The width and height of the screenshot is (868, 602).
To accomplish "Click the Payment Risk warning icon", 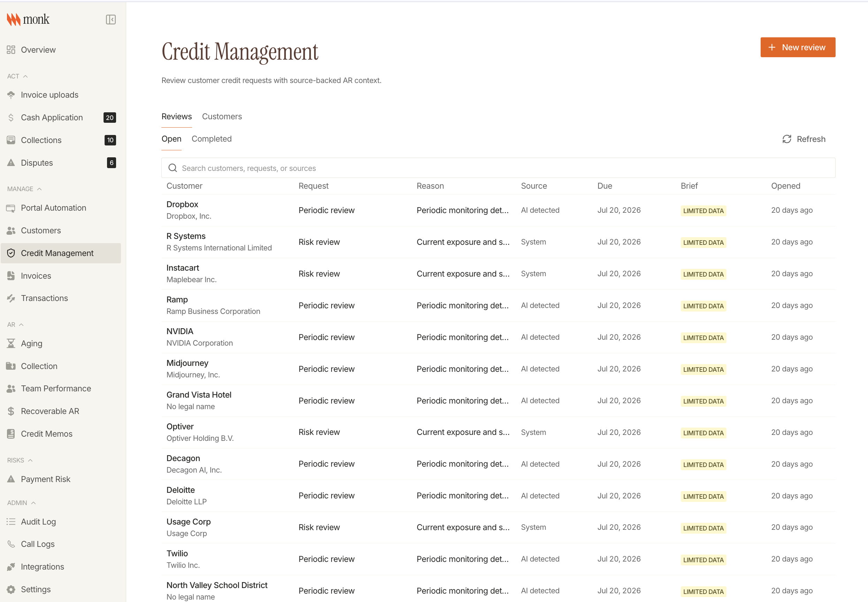I will (11, 479).
